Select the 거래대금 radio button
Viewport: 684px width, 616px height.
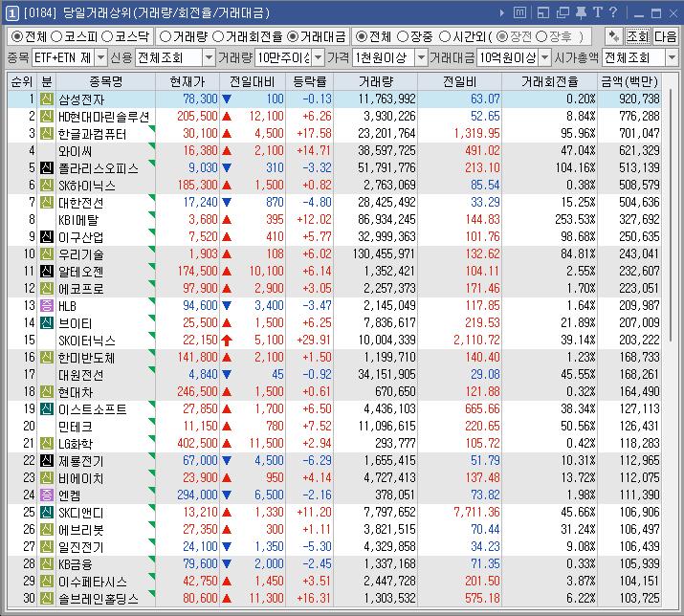click(293, 36)
